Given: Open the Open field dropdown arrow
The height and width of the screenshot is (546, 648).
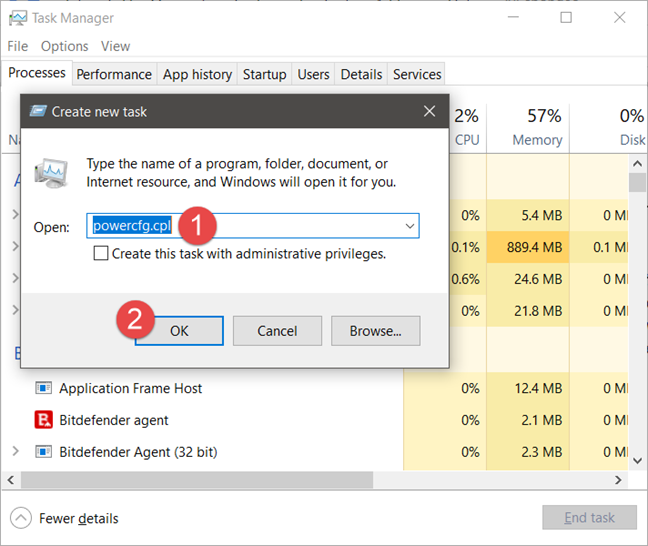Looking at the screenshot, I should tap(409, 227).
